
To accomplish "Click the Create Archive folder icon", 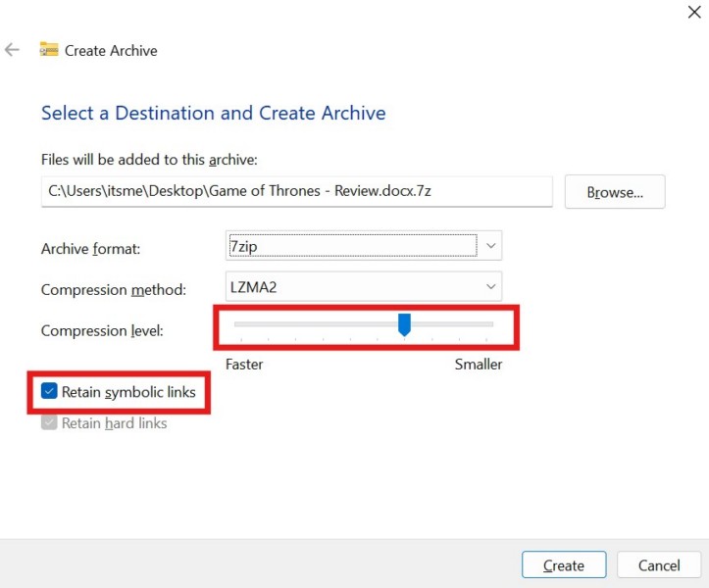I will coord(48,50).
